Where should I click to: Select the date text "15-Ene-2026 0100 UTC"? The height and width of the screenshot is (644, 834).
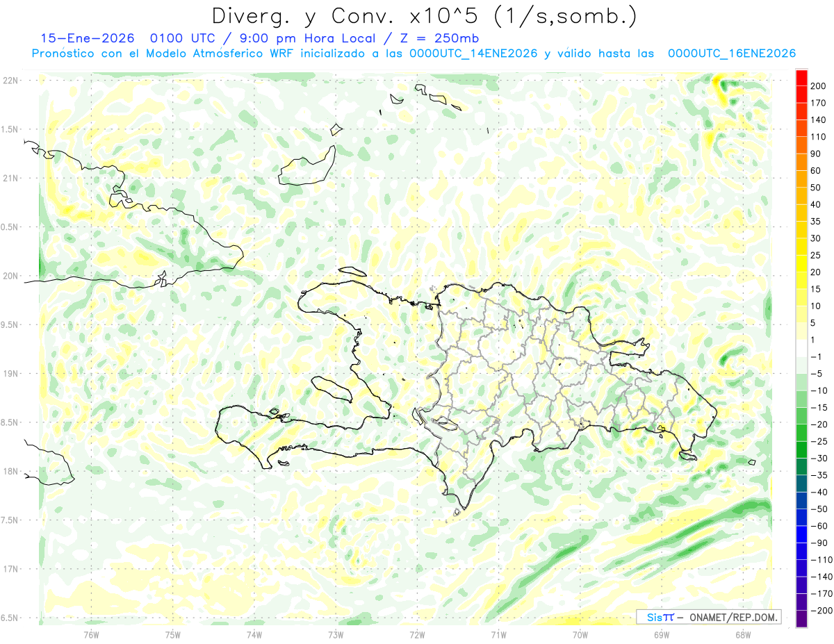(x=129, y=38)
